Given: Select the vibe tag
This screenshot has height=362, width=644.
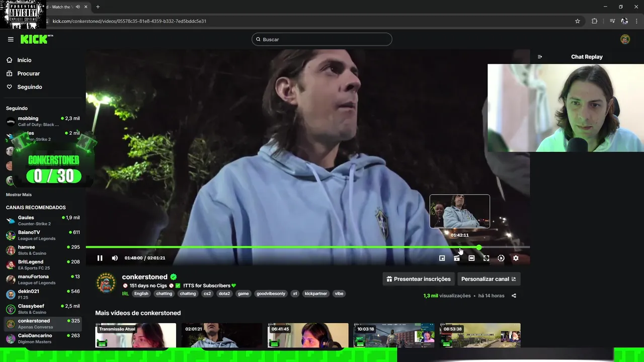Looking at the screenshot, I should (x=339, y=294).
